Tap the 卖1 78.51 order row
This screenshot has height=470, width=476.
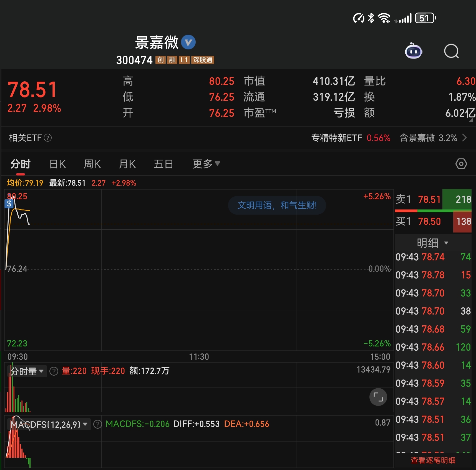tap(433, 199)
